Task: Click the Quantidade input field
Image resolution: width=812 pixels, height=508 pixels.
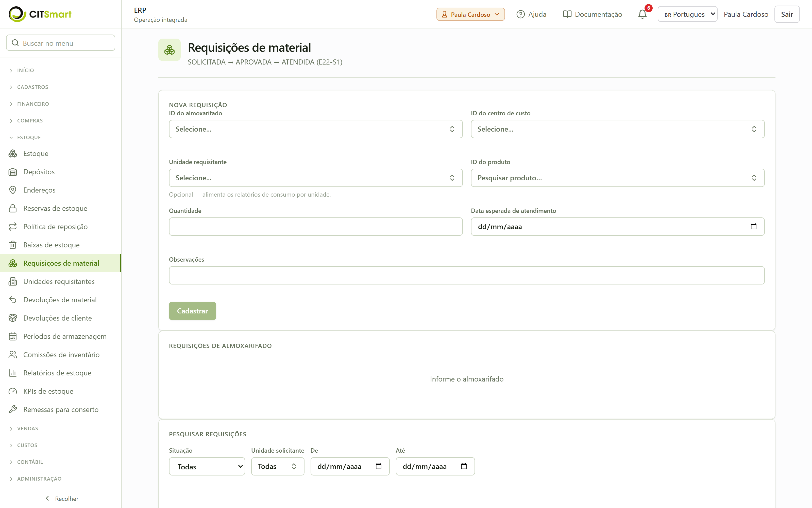Action: coord(316,227)
